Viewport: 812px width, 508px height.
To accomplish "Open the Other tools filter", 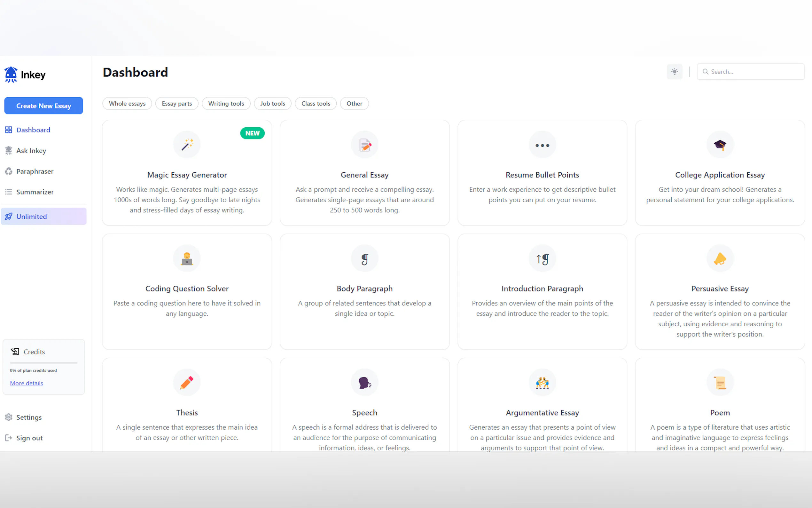I will coord(354,103).
